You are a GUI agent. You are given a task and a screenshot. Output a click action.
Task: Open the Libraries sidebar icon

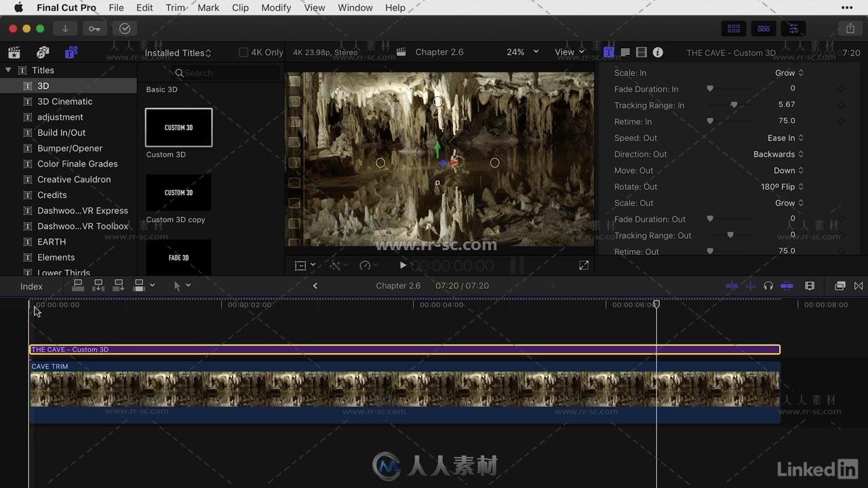[14, 52]
